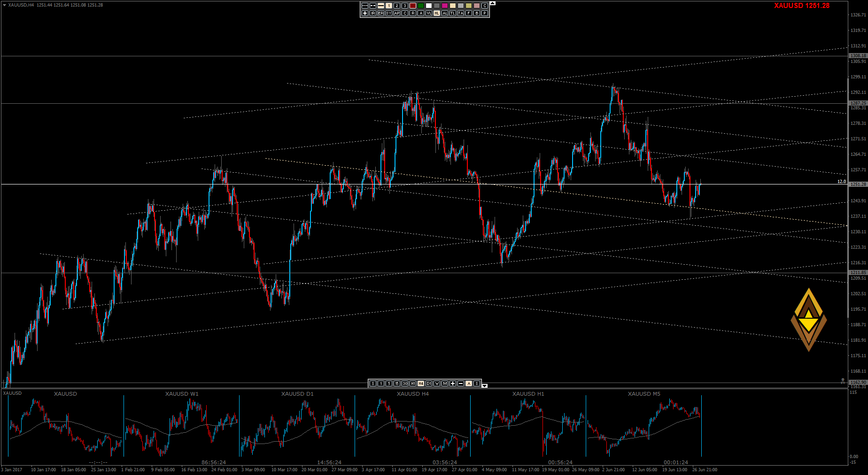
Task: Click the SY tool button
Action: click(x=389, y=13)
